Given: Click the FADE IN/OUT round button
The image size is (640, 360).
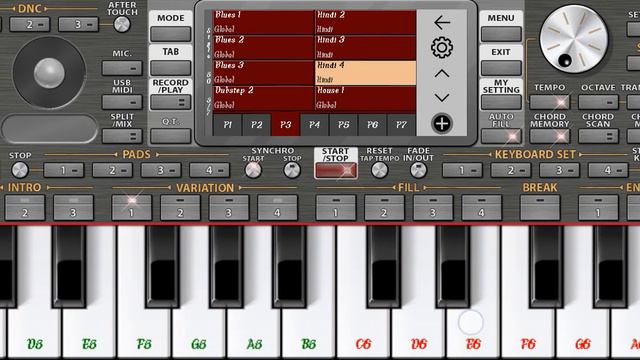Looking at the screenshot, I should coord(418,170).
